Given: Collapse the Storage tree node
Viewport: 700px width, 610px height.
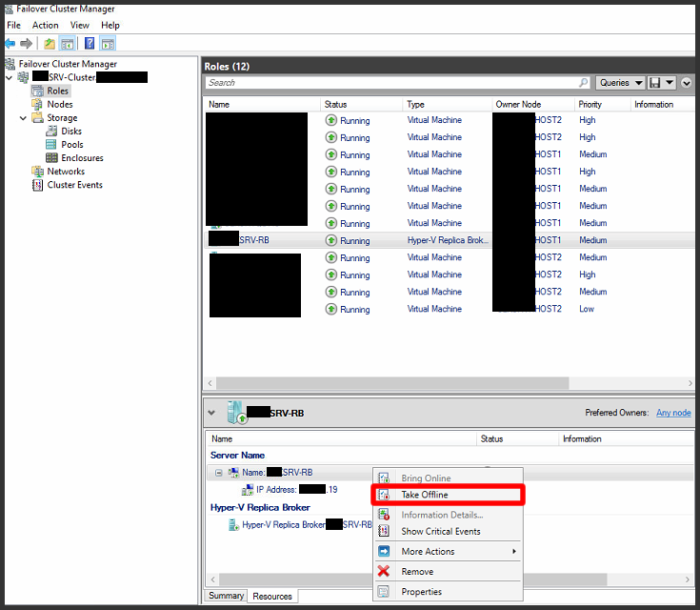Looking at the screenshot, I should point(23,118).
